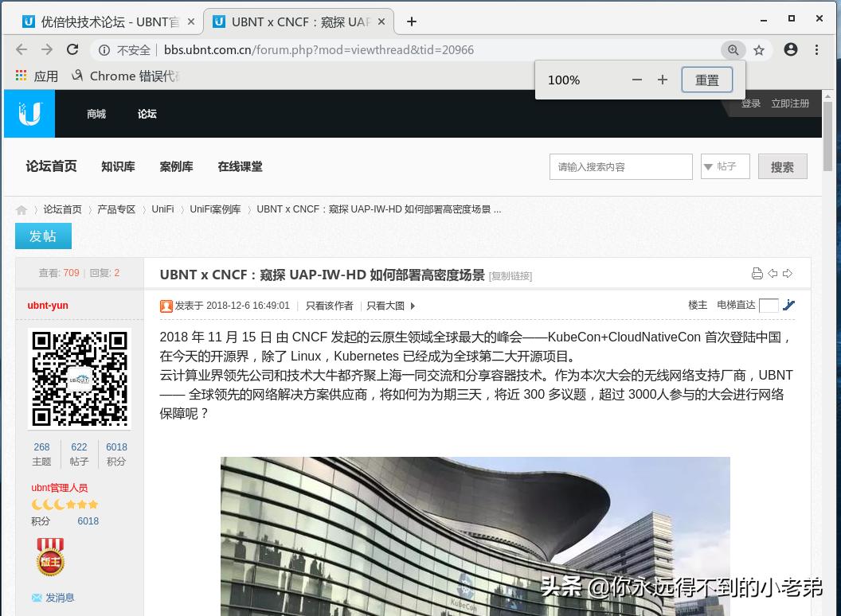The width and height of the screenshot is (841, 616).
Task: Click the escalator jump icon beside 电梯直达
Action: (x=788, y=305)
